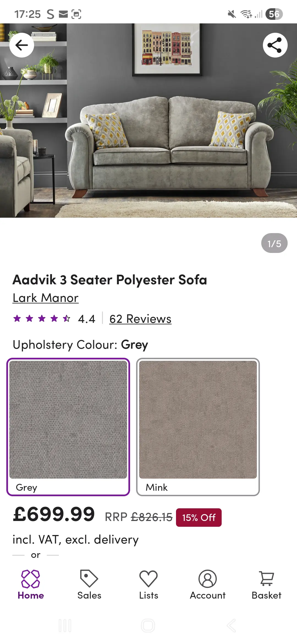Tap the back arrow button
The width and height of the screenshot is (297, 644).
coord(22,45)
